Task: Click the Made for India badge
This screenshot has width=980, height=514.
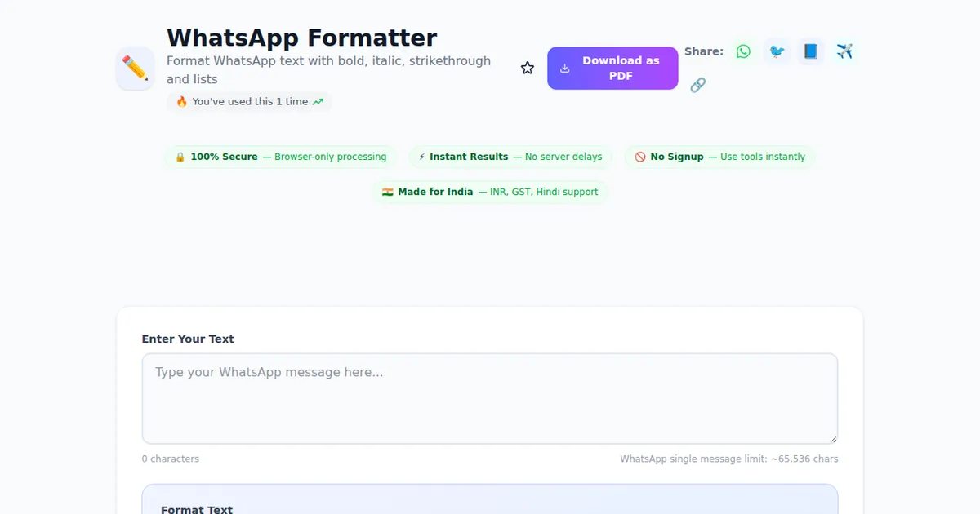Action: 490,192
